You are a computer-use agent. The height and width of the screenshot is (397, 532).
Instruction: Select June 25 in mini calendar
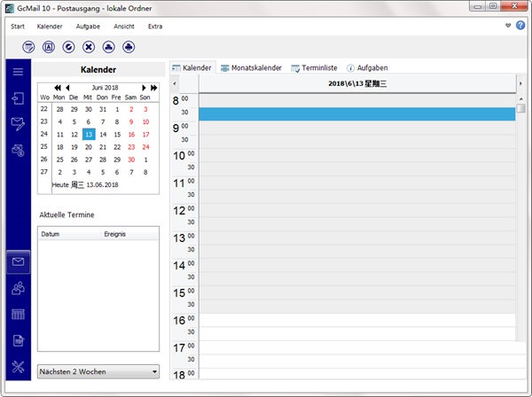click(x=60, y=160)
